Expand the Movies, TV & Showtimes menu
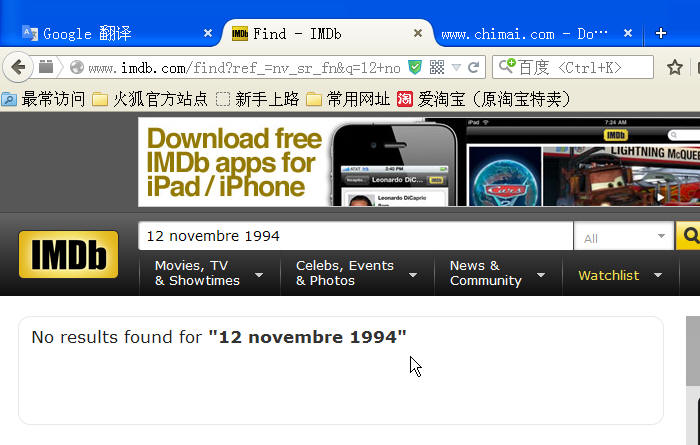This screenshot has width=700, height=445. (209, 273)
